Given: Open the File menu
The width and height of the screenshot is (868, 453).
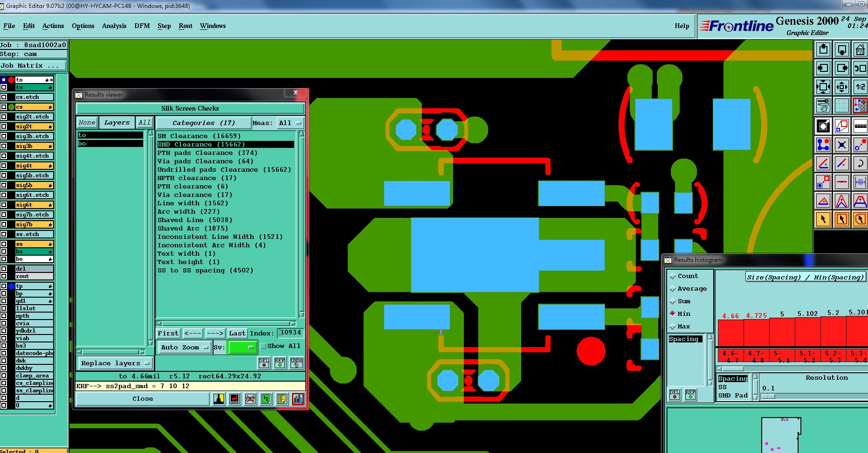Looking at the screenshot, I should pyautogui.click(x=9, y=26).
